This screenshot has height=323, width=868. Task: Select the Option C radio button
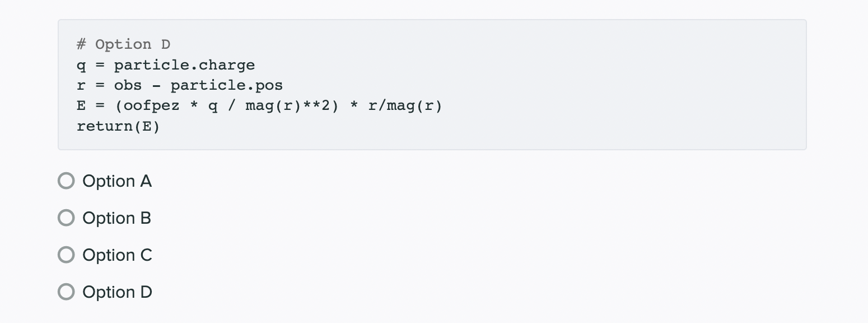pos(66,255)
